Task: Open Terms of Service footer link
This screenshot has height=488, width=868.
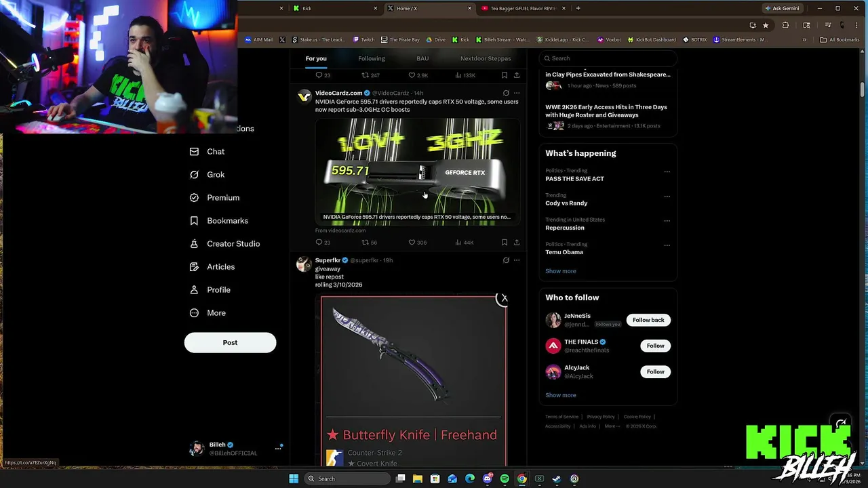Action: [x=561, y=417]
